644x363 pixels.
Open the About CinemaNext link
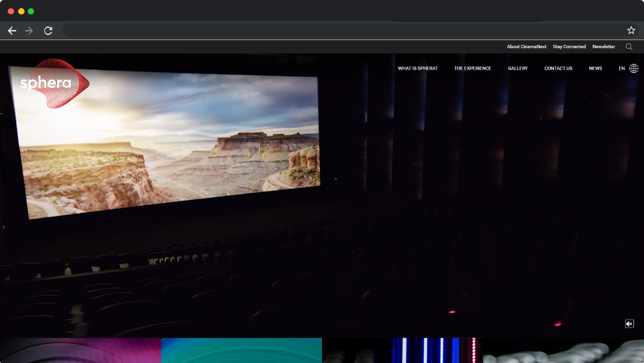click(527, 47)
